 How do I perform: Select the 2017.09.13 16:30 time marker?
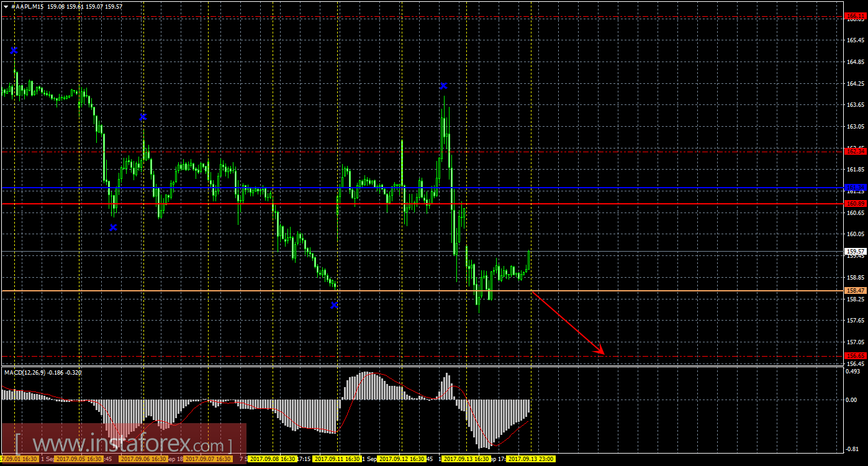[x=466, y=459]
